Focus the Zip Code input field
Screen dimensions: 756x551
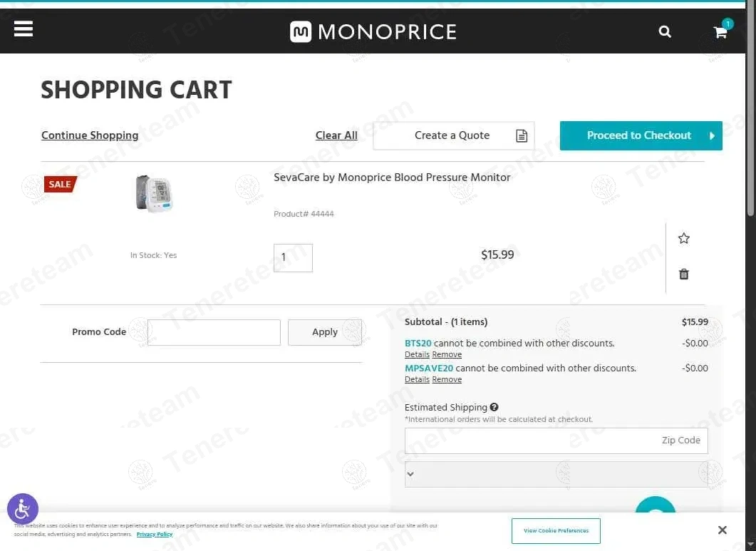556,441
